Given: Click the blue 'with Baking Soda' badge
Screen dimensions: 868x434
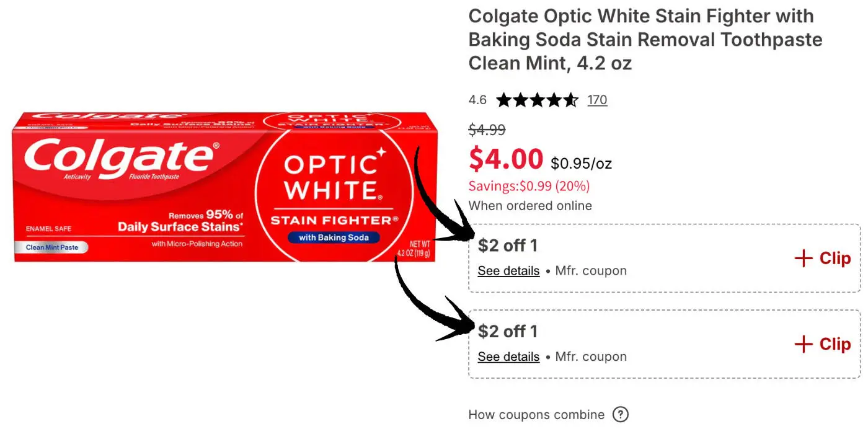Looking at the screenshot, I should (334, 237).
